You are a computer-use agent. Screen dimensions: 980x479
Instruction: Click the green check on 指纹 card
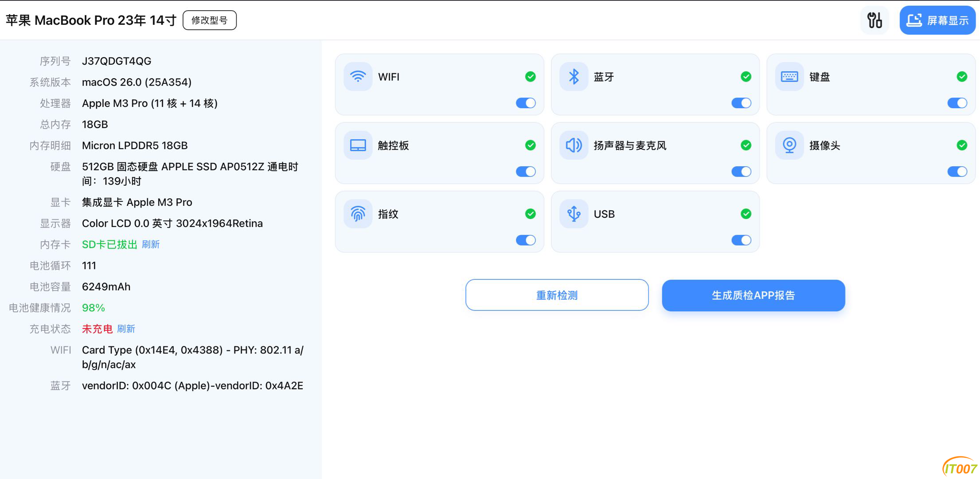tap(530, 214)
